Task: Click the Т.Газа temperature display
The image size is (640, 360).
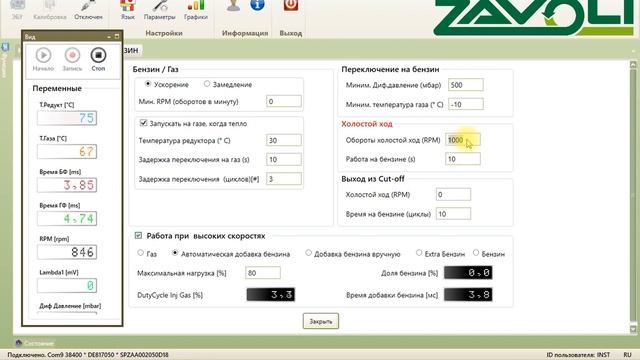Action: (x=67, y=151)
